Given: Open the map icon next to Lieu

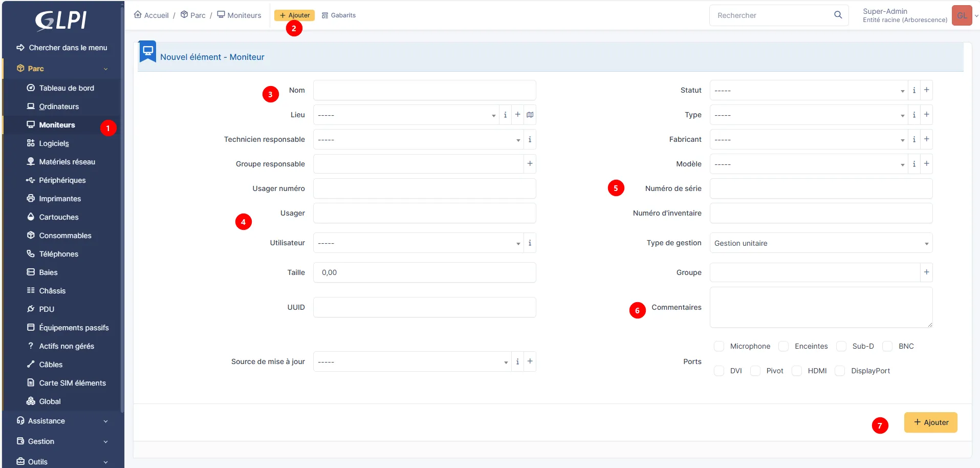Looking at the screenshot, I should 530,115.
